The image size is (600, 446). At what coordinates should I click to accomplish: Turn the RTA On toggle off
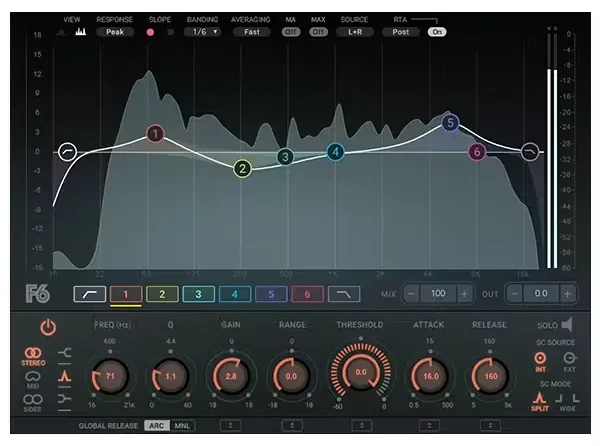pyautogui.click(x=437, y=32)
